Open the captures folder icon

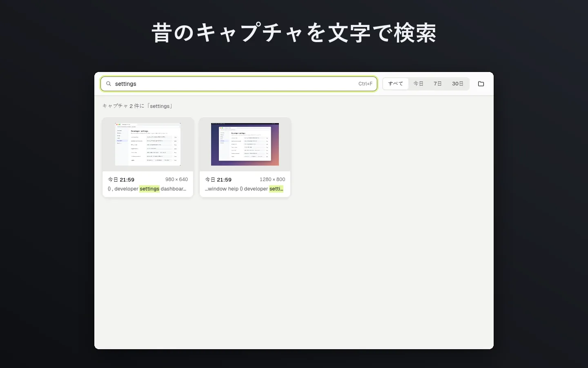pyautogui.click(x=481, y=84)
